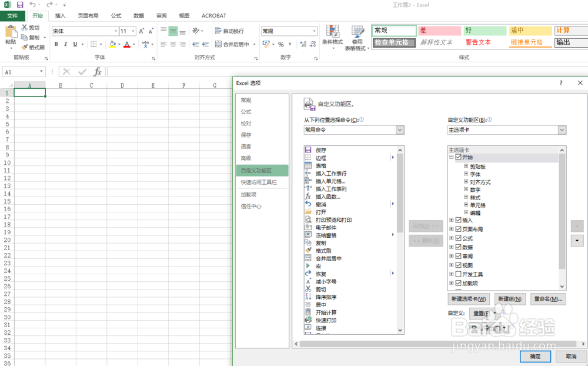Enable the 开发工具 checkbox

458,274
